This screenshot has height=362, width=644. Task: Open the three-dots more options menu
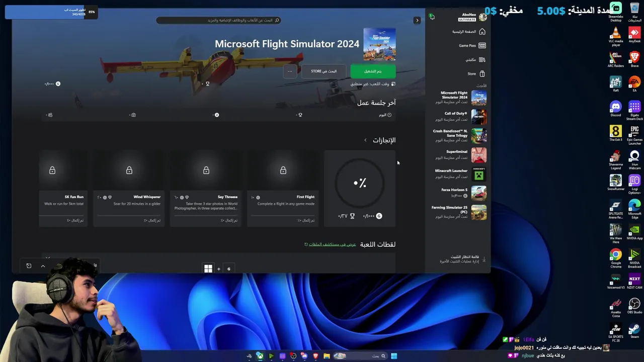(x=290, y=71)
